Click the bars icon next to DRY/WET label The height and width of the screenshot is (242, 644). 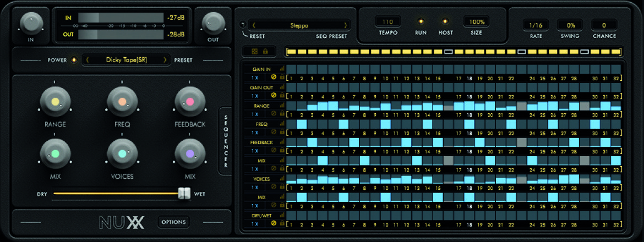pyautogui.click(x=282, y=216)
